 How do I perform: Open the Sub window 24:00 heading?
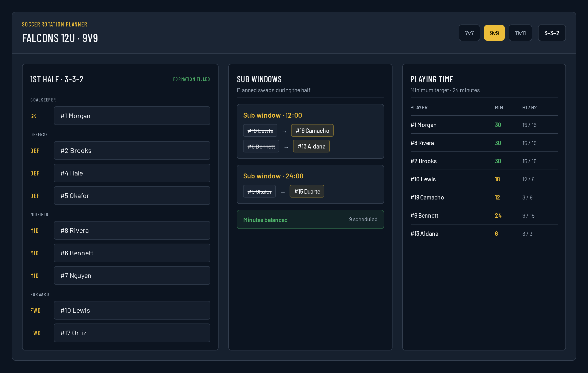[x=273, y=176]
